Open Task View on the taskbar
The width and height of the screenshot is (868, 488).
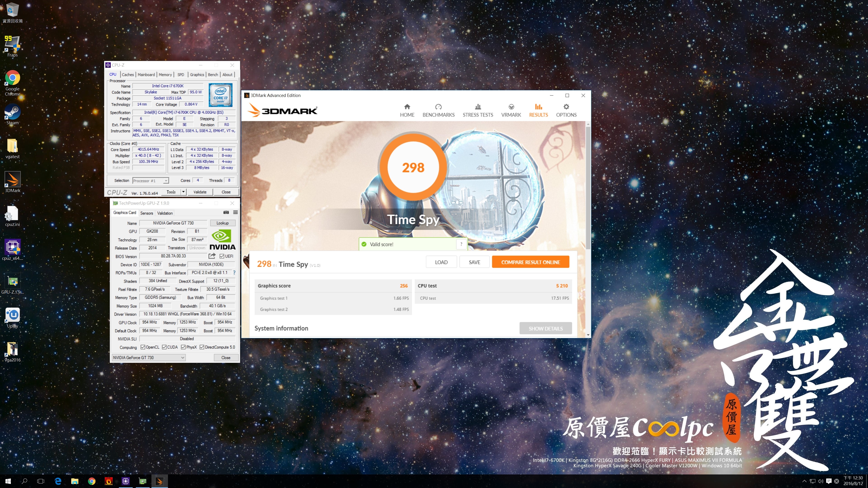[41, 481]
